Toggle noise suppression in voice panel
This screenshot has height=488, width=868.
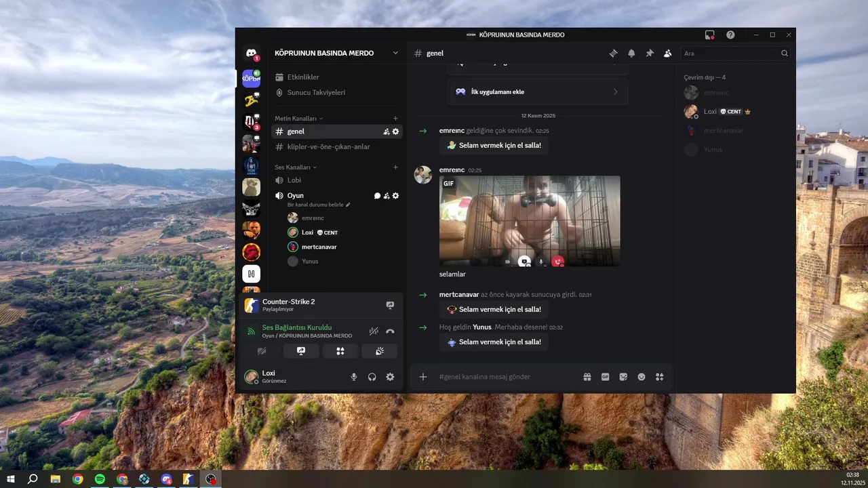click(374, 331)
